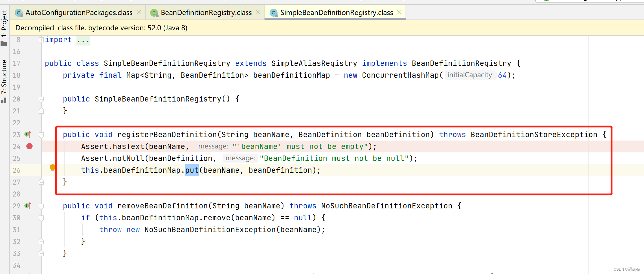The width and height of the screenshot is (644, 274).
Task: Close BeanDefinitionRegistry.class tab
Action: [x=258, y=12]
